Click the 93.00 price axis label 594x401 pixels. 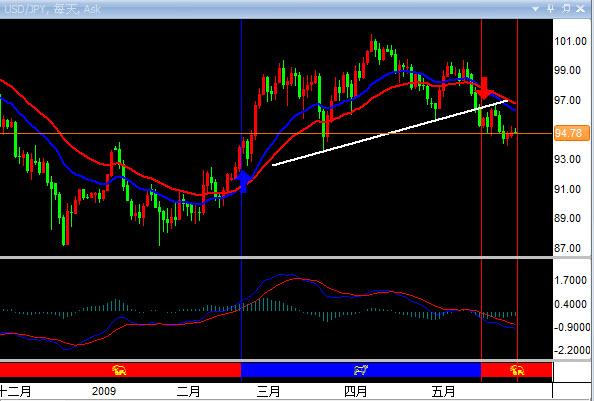coord(567,159)
